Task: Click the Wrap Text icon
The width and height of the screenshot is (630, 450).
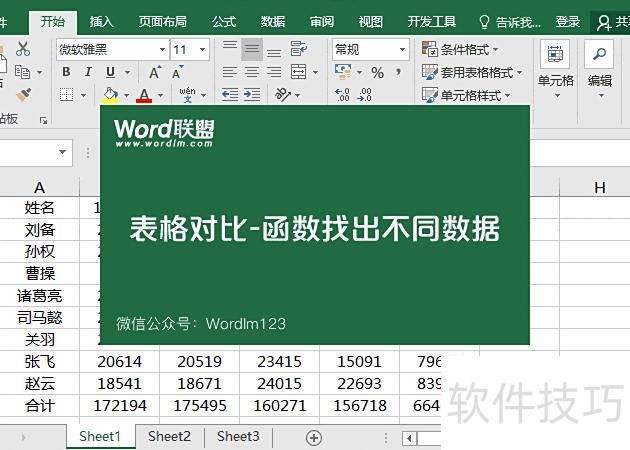Action: point(299,49)
